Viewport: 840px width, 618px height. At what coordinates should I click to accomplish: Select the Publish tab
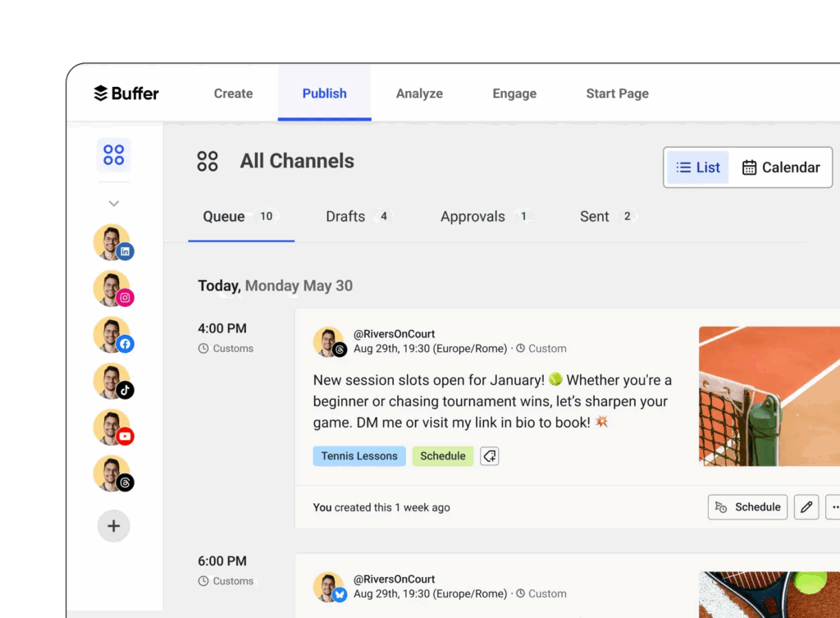(x=324, y=94)
